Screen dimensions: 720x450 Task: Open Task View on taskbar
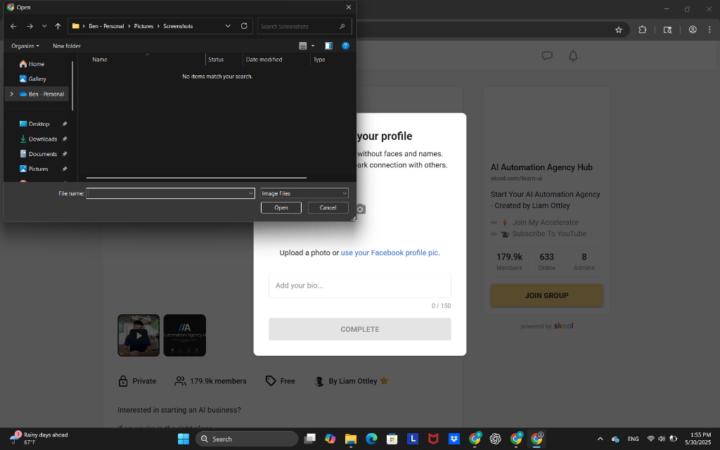click(x=310, y=439)
